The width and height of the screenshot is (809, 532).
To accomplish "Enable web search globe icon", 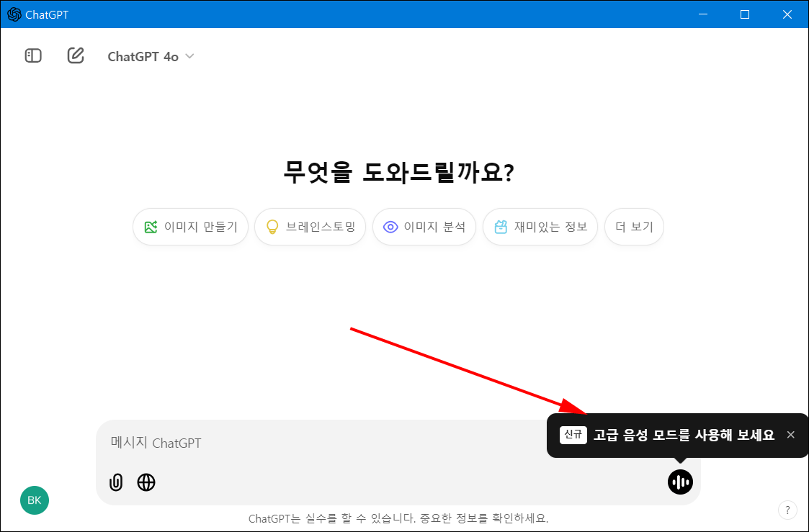I will click(146, 482).
